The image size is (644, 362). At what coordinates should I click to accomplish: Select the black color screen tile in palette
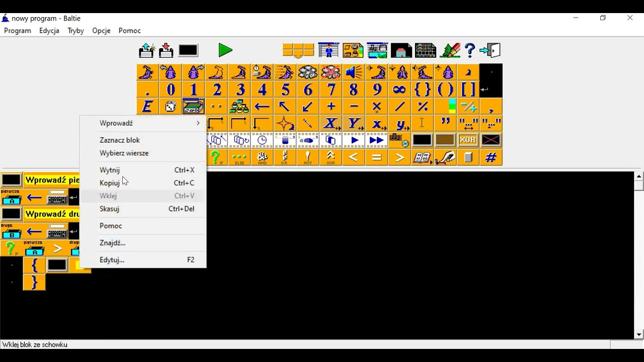(x=422, y=140)
